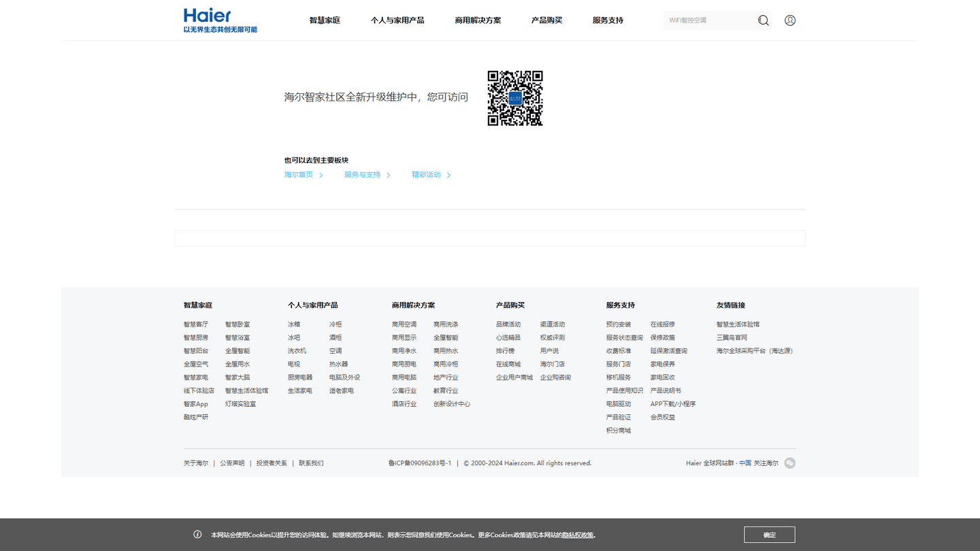Viewport: 980px width, 551px height.
Task: Open 投资者关系 in the footer
Action: (272, 463)
